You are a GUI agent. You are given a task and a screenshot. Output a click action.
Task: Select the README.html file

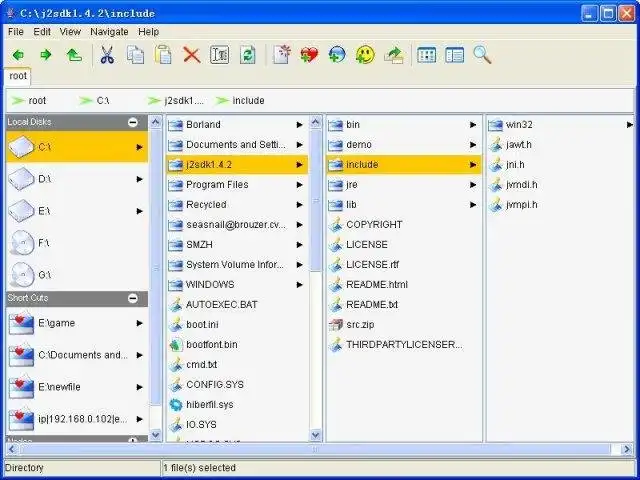click(404, 284)
